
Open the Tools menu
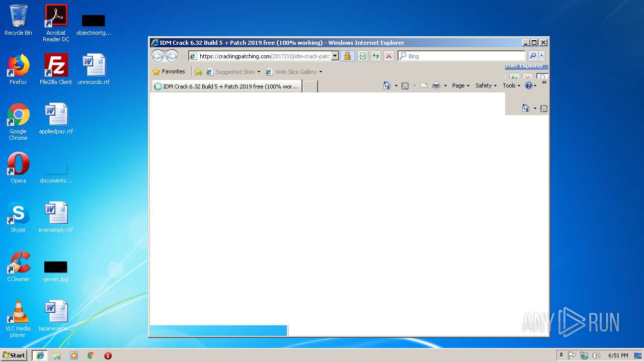(512, 85)
